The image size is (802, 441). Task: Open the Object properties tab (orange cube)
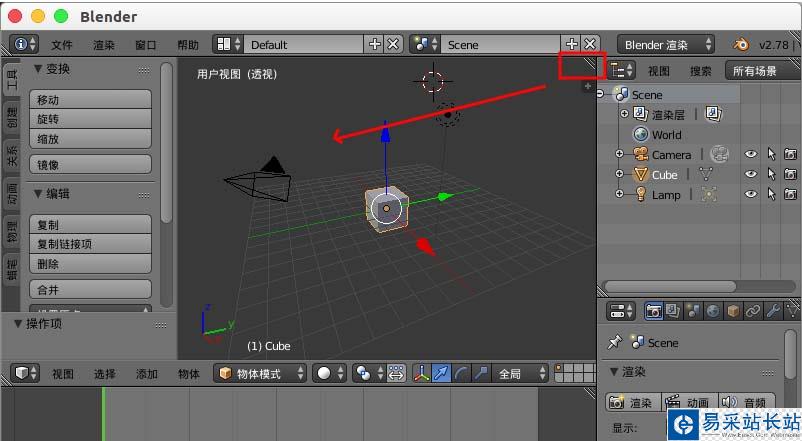click(x=733, y=311)
